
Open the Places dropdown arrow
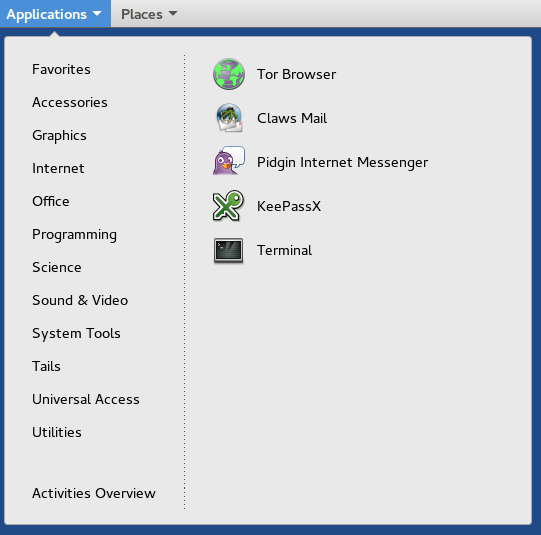[x=173, y=13]
